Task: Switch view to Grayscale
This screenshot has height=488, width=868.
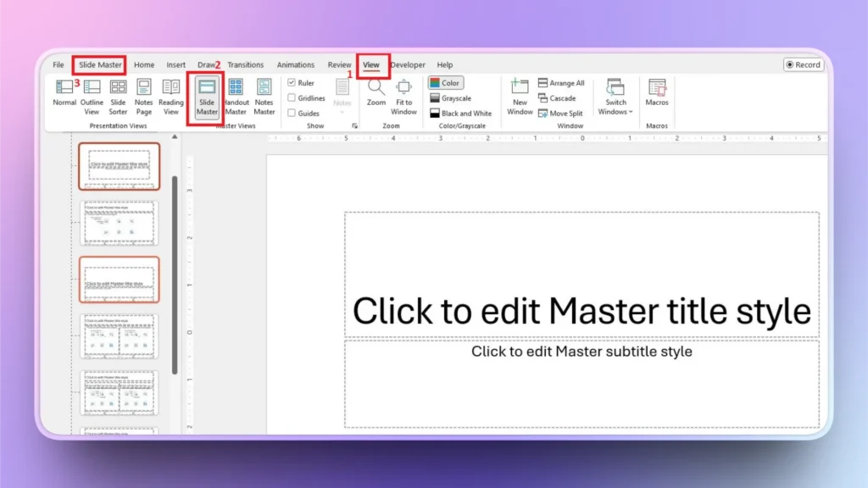Action: 461,97
